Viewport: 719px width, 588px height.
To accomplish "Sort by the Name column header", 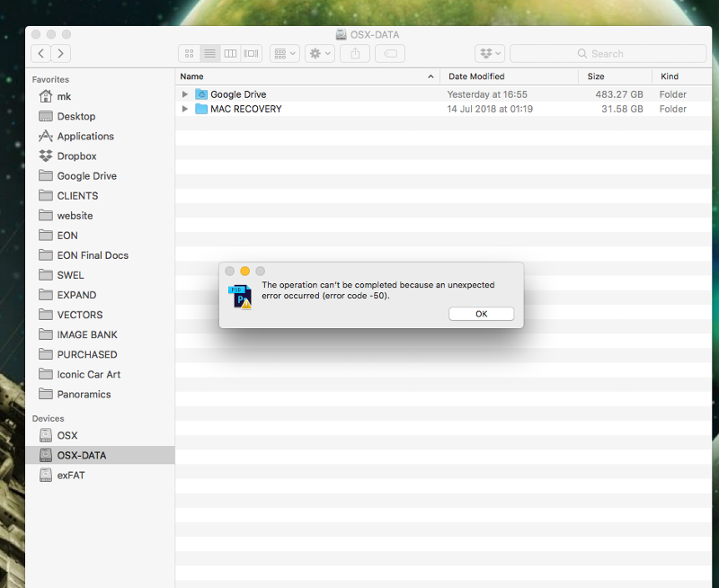I will coord(307,76).
